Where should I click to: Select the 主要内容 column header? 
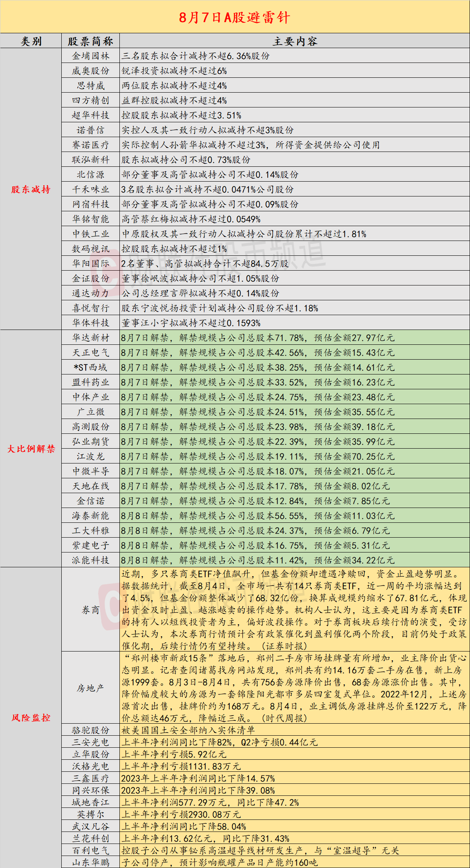point(295,41)
